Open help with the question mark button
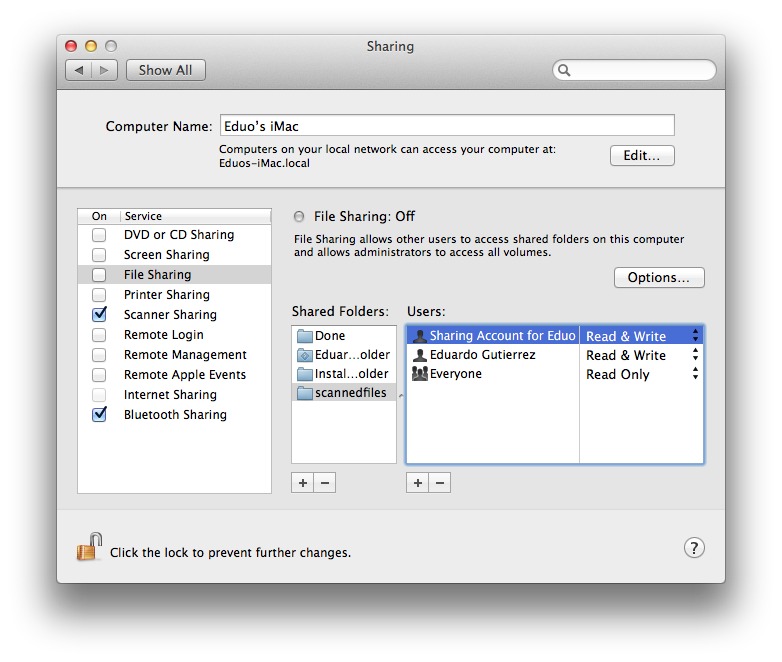Image resolution: width=782 pixels, height=662 pixels. (x=694, y=548)
